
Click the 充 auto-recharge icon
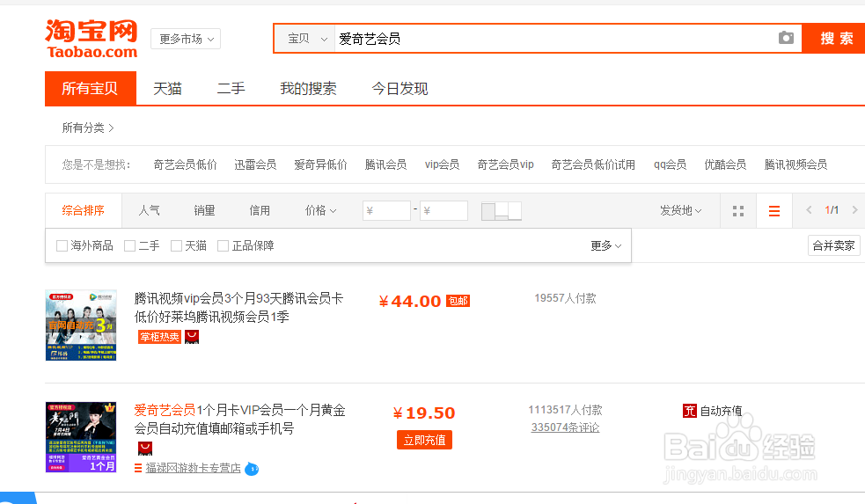click(x=690, y=411)
